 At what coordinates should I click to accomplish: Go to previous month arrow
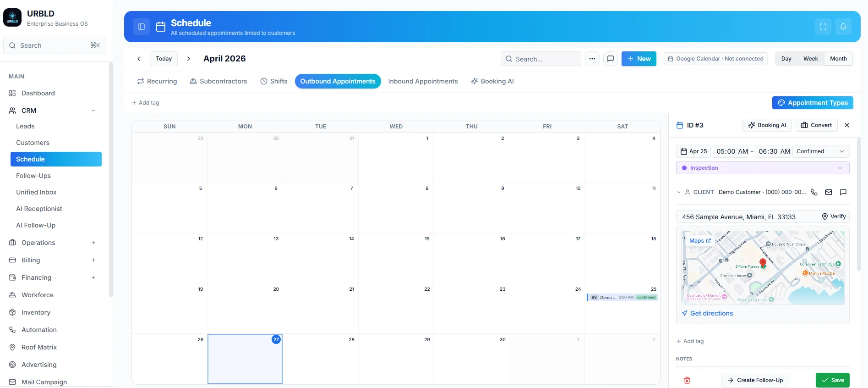tap(139, 59)
